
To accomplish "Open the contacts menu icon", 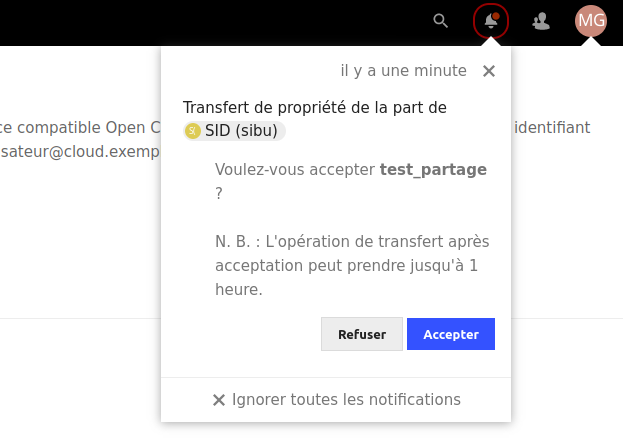I will click(541, 20).
